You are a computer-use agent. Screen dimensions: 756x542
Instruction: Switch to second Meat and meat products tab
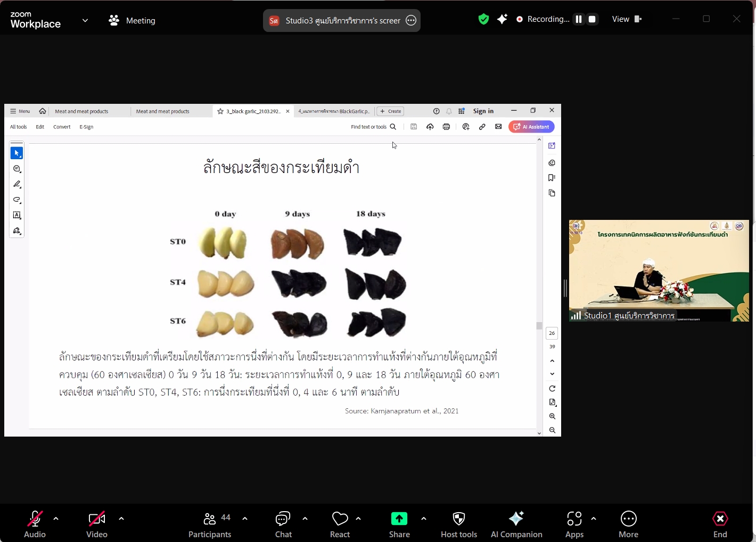click(162, 111)
